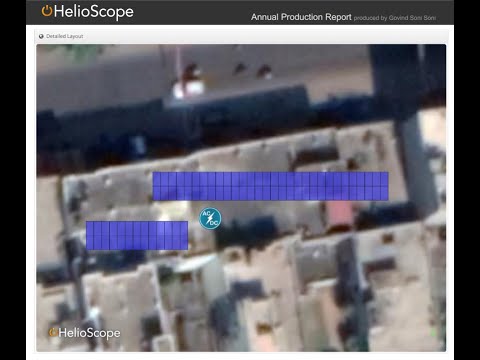Click the globe icon beside Detailed Layout
Viewport: 480px width, 360px height.
click(x=41, y=36)
